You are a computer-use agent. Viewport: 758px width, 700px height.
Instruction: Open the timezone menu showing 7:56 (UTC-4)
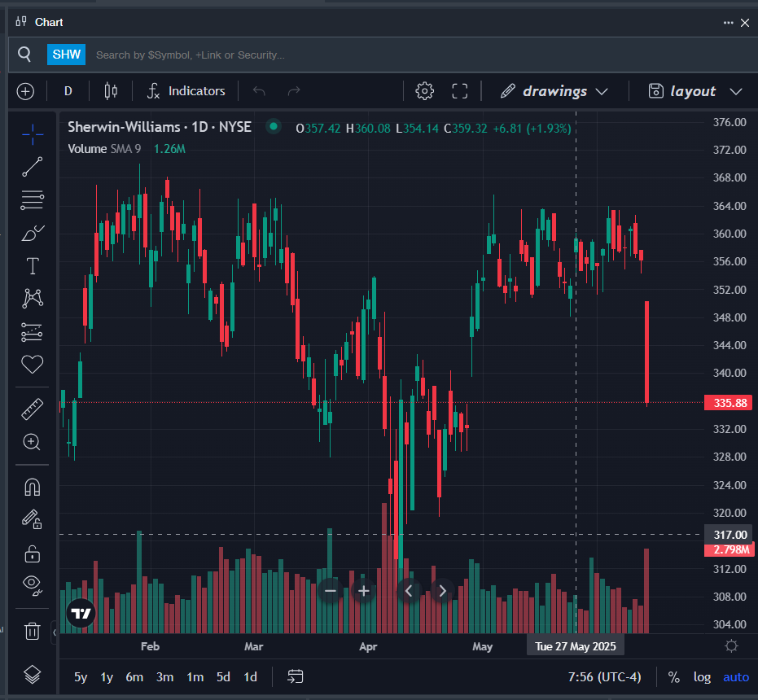click(604, 677)
